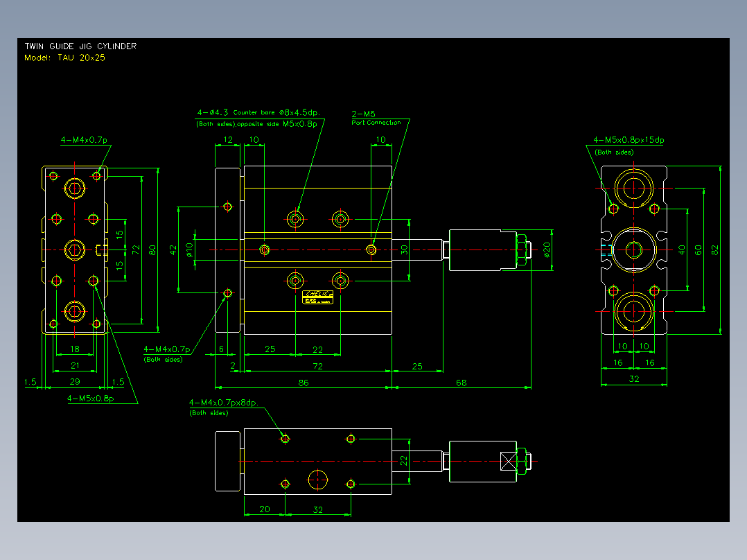This screenshot has height=560, width=747.
Task: Click the '4-M4x0.7px8dp.' callout
Action: pyautogui.click(x=223, y=403)
